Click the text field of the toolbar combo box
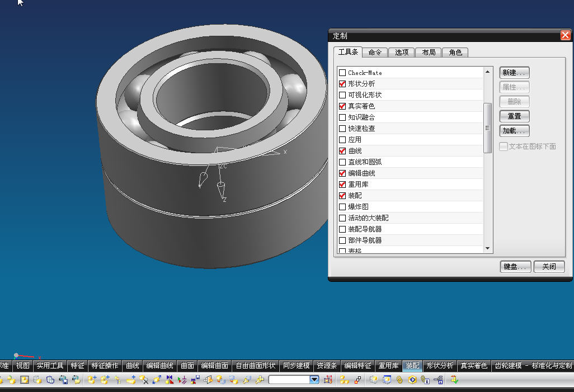The height and width of the screenshot is (392, 574). click(x=290, y=380)
